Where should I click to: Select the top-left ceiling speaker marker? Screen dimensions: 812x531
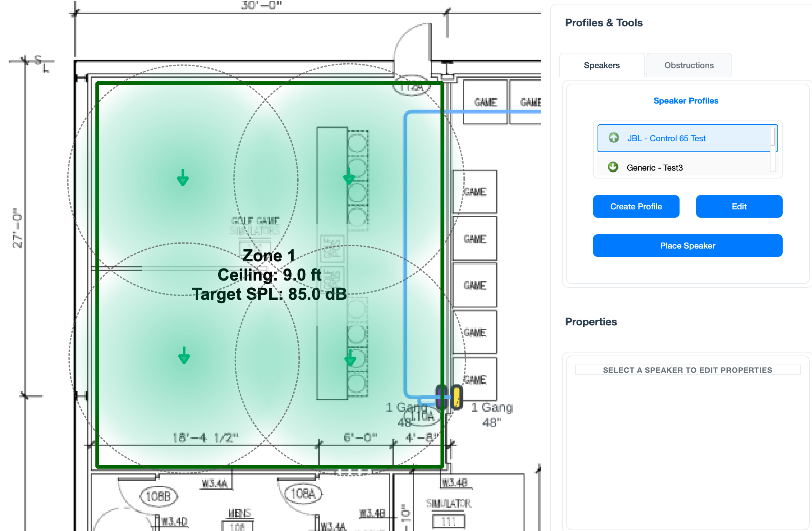coord(183,178)
